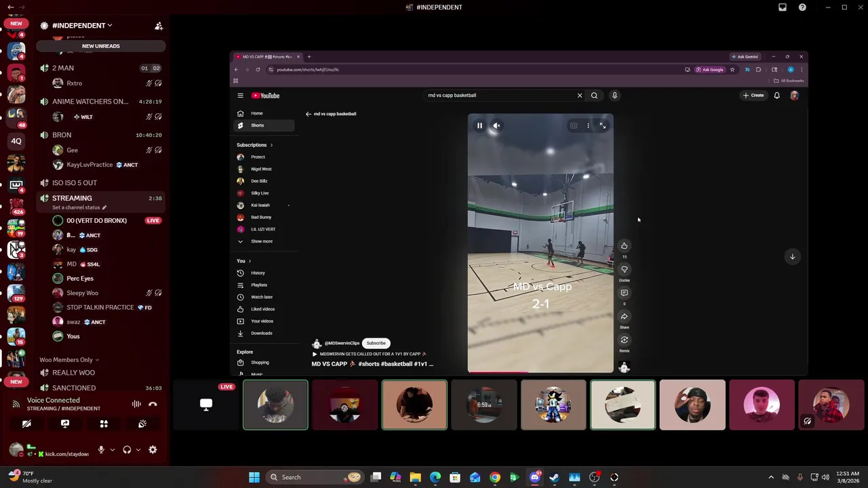Turn on camera in Discord voice panel
868x488 pixels.
point(26,424)
